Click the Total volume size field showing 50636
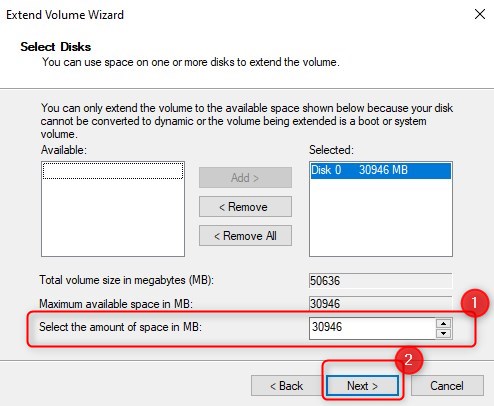 click(381, 281)
